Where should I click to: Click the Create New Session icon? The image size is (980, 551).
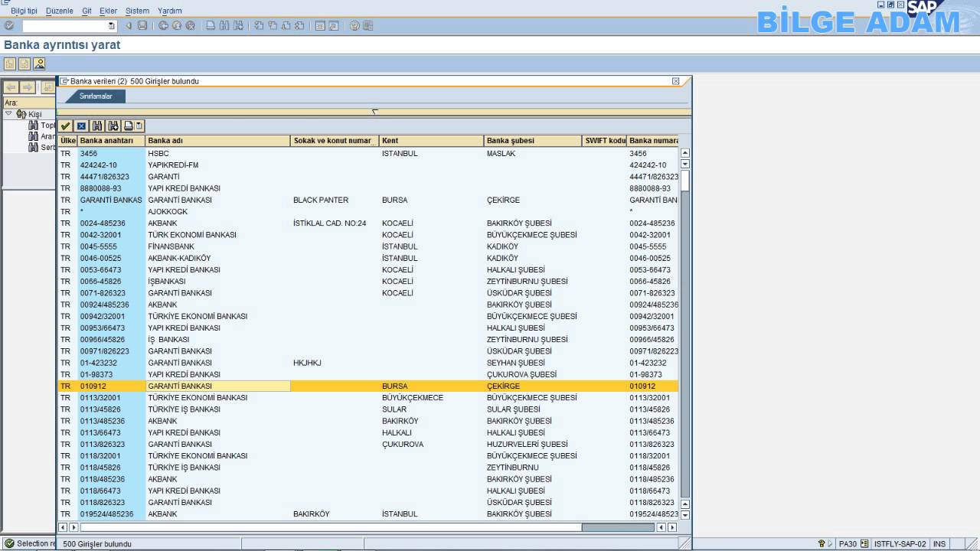click(320, 26)
